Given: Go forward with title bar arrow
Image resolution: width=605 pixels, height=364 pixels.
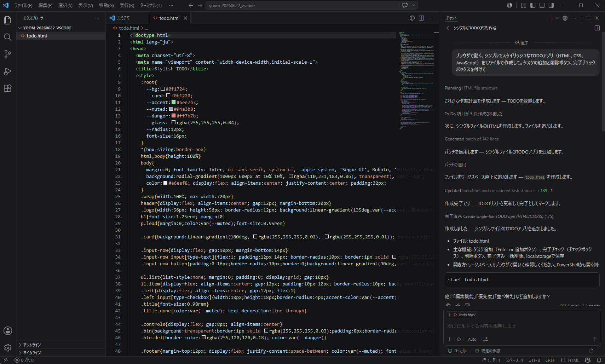Looking at the screenshot, I should click(200, 5).
